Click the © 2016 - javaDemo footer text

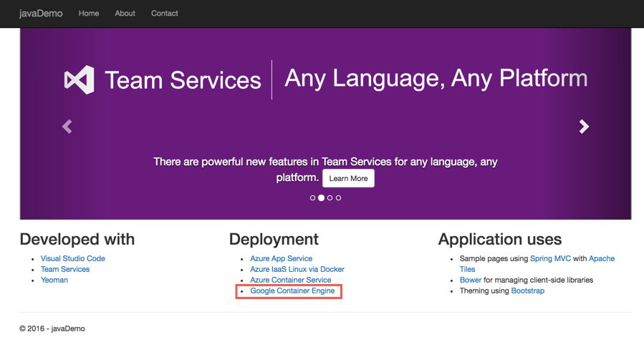tap(52, 328)
